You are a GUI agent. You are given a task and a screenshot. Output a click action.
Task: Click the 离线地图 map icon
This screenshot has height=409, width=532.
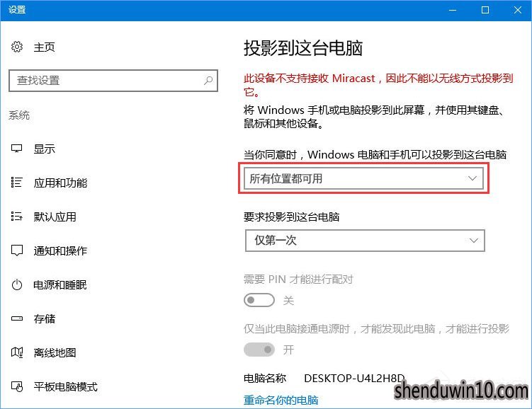(16, 352)
